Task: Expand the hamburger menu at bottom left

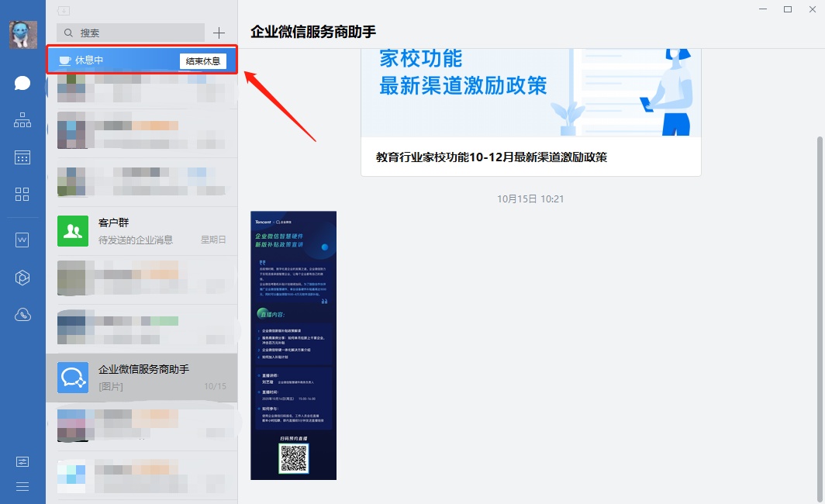Action: (x=22, y=486)
